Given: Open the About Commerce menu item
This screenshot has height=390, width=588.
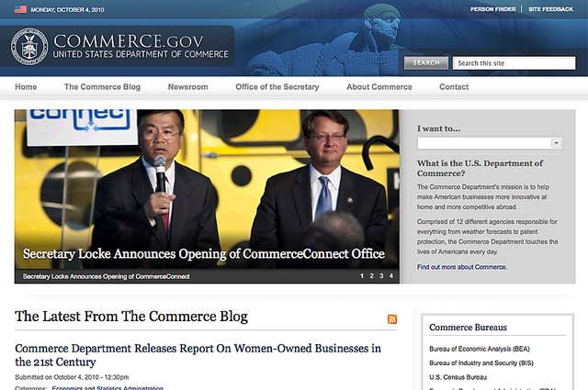Looking at the screenshot, I should (x=379, y=87).
